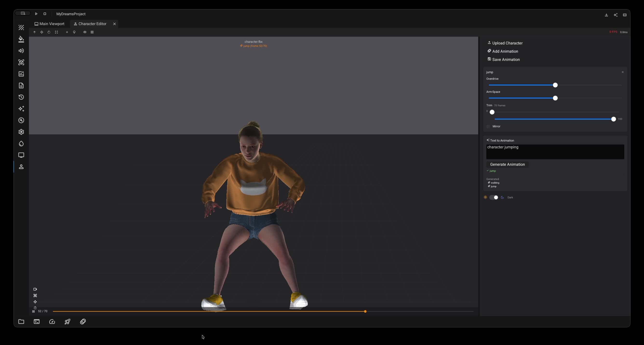
Task: Open the audio speaker panel in sidebar
Action: pyautogui.click(x=21, y=51)
